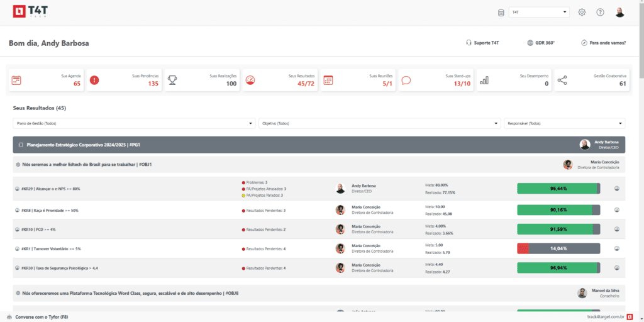The image size is (644, 322).
Task: Expand Responsável (Todos) dropdown
Action: coord(564,123)
